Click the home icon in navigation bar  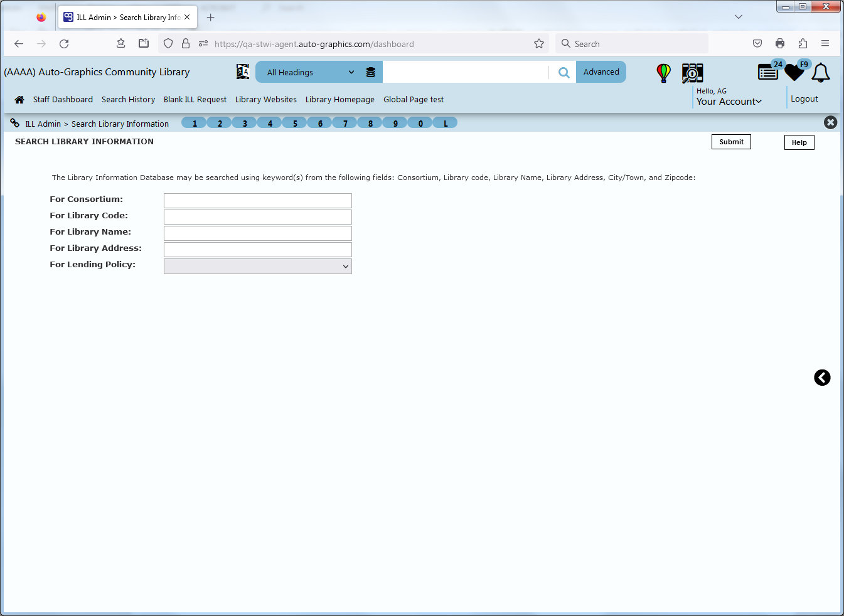19,100
